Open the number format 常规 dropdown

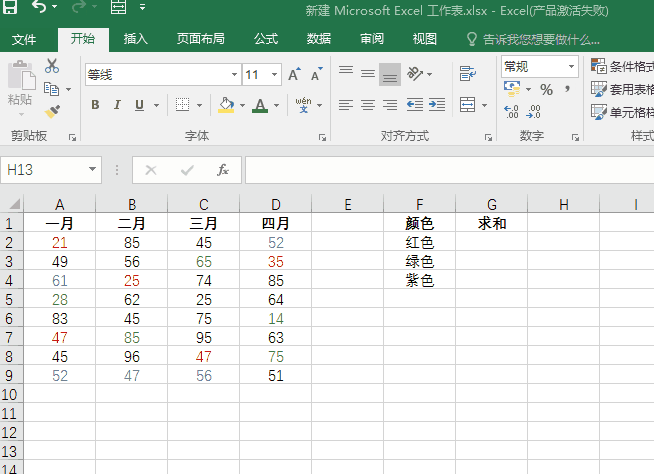(572, 66)
